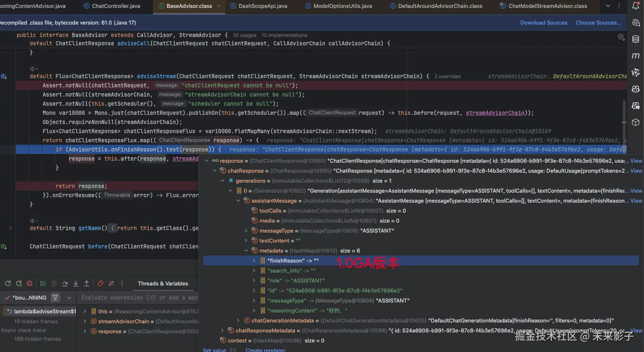This screenshot has width=644, height=352.
Task: Expand the textContent node
Action: point(246,241)
